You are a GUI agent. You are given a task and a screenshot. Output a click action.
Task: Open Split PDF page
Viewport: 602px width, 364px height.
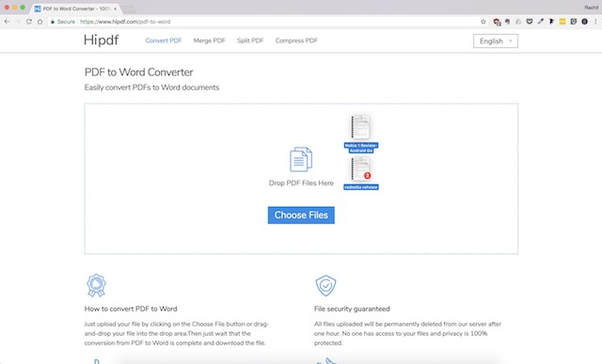point(250,40)
